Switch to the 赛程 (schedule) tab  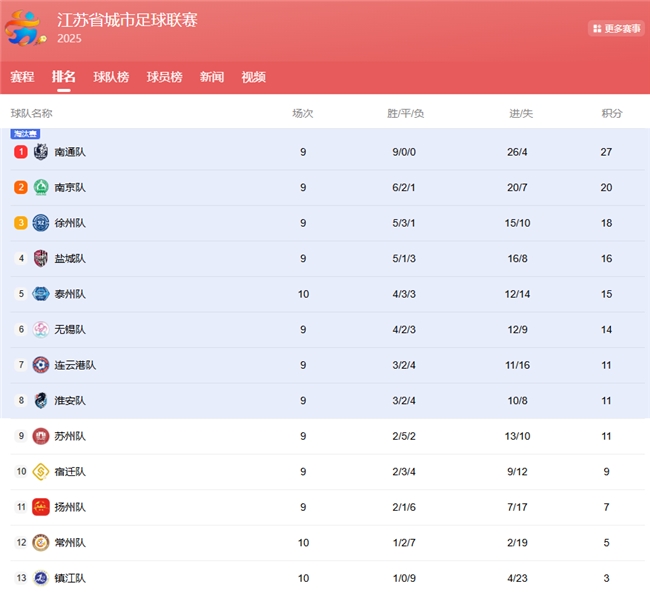tap(22, 77)
